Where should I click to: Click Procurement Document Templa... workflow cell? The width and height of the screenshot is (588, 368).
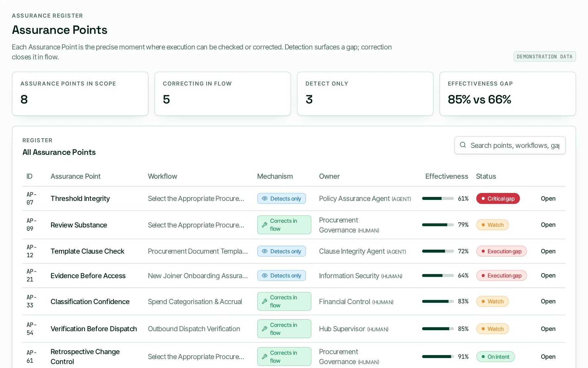(x=198, y=251)
